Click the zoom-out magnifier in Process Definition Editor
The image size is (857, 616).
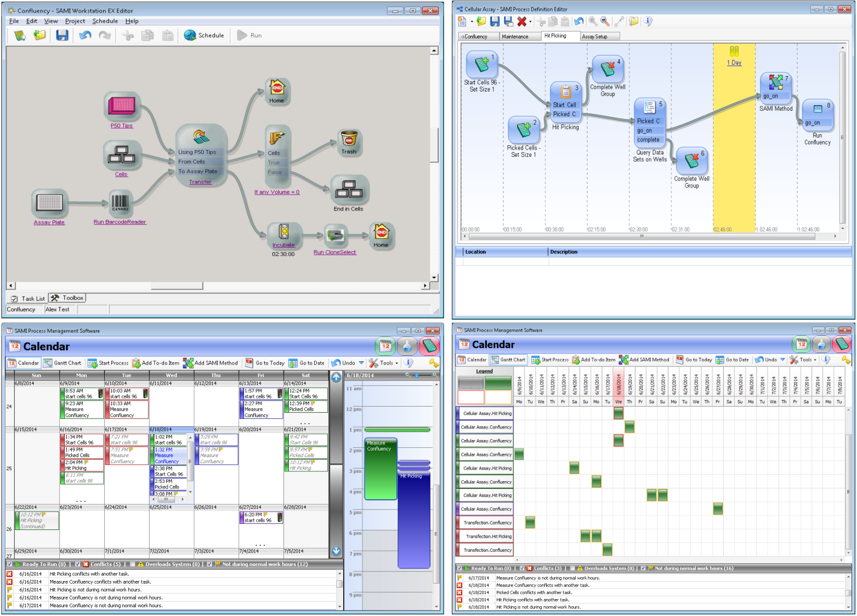pyautogui.click(x=605, y=21)
